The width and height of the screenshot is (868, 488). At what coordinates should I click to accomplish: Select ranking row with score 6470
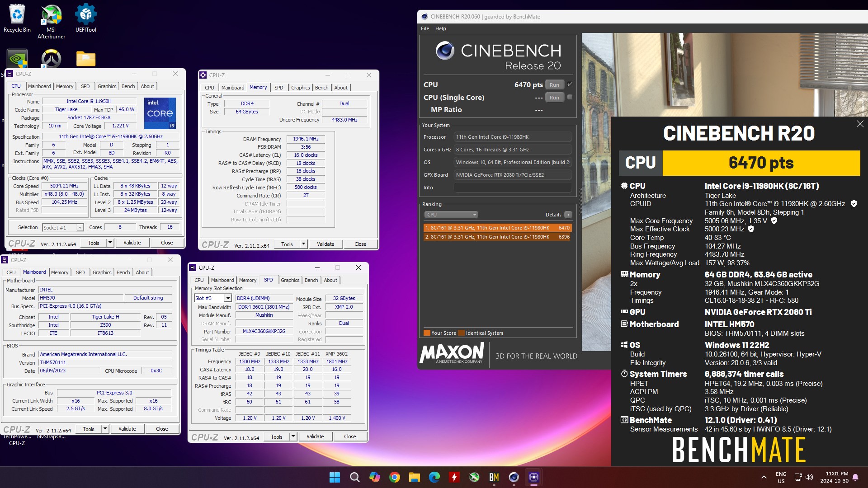pos(497,228)
